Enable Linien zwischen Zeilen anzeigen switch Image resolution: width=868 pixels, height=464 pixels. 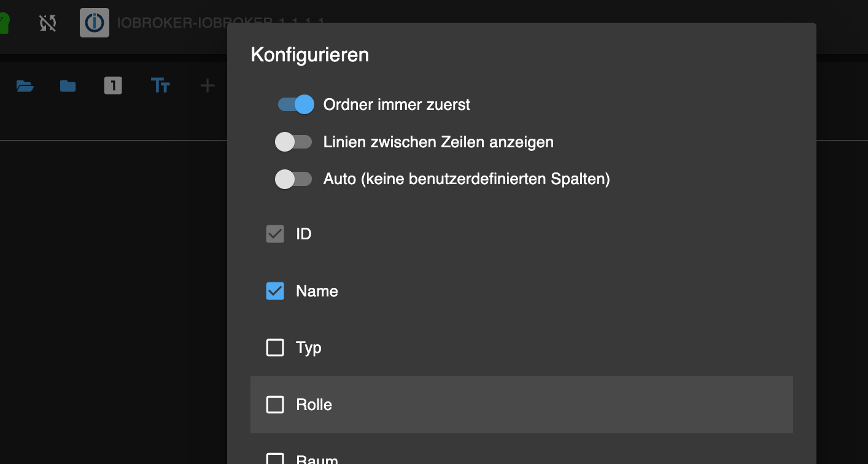click(293, 142)
